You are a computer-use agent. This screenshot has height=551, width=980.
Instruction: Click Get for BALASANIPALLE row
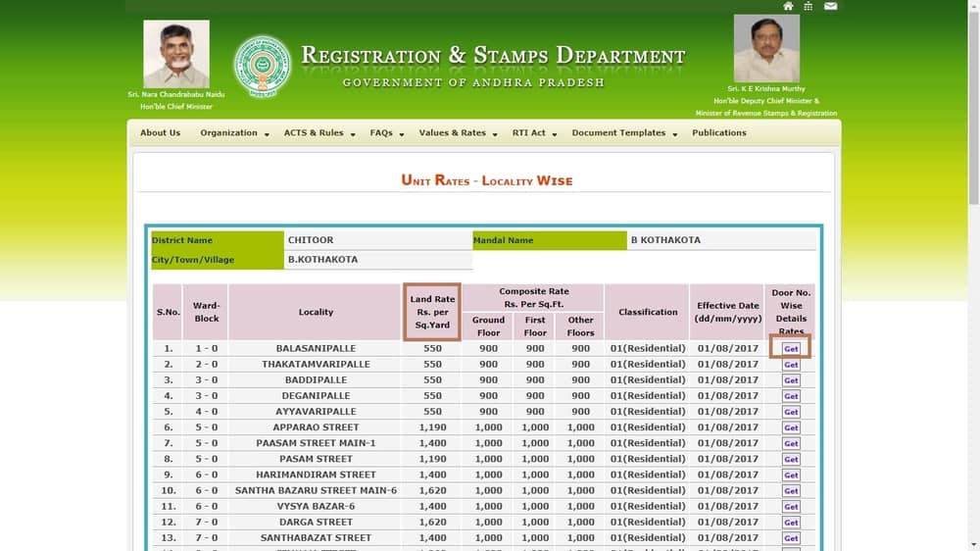click(791, 348)
